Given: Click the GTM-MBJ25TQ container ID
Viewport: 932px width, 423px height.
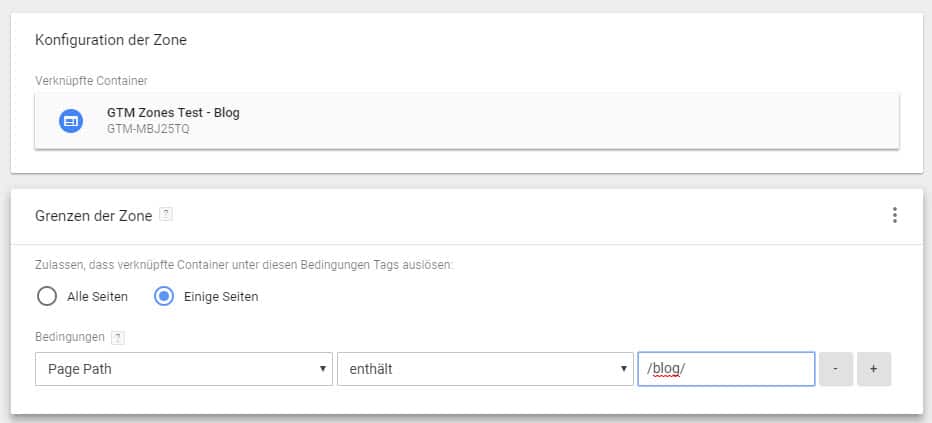Looking at the screenshot, I should tap(148, 129).
